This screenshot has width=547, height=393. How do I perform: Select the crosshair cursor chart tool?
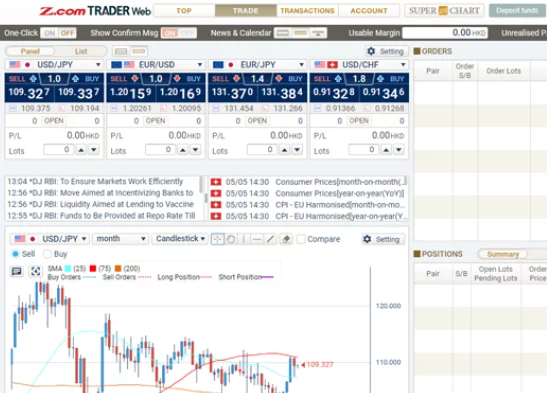217,239
